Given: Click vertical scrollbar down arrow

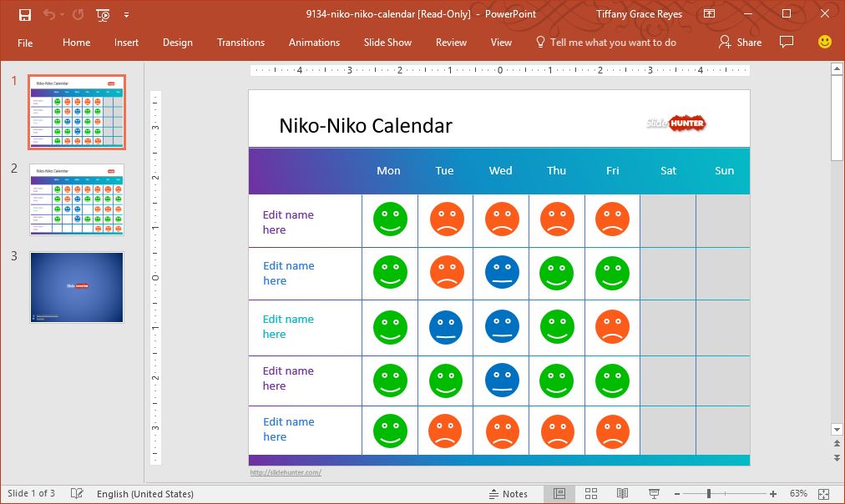Looking at the screenshot, I should pos(837,429).
